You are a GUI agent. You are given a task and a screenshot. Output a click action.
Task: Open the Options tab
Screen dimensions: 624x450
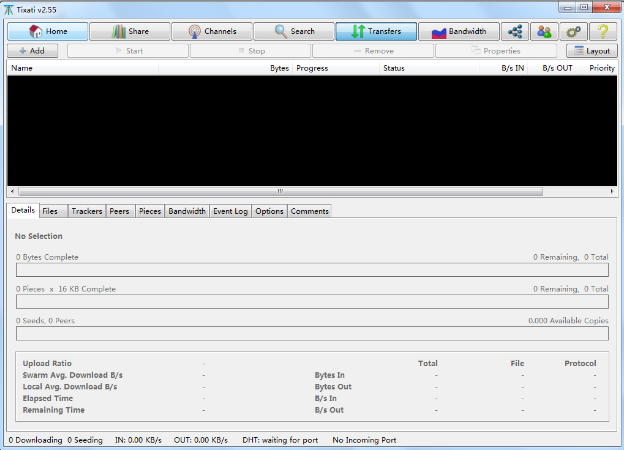[x=269, y=211]
